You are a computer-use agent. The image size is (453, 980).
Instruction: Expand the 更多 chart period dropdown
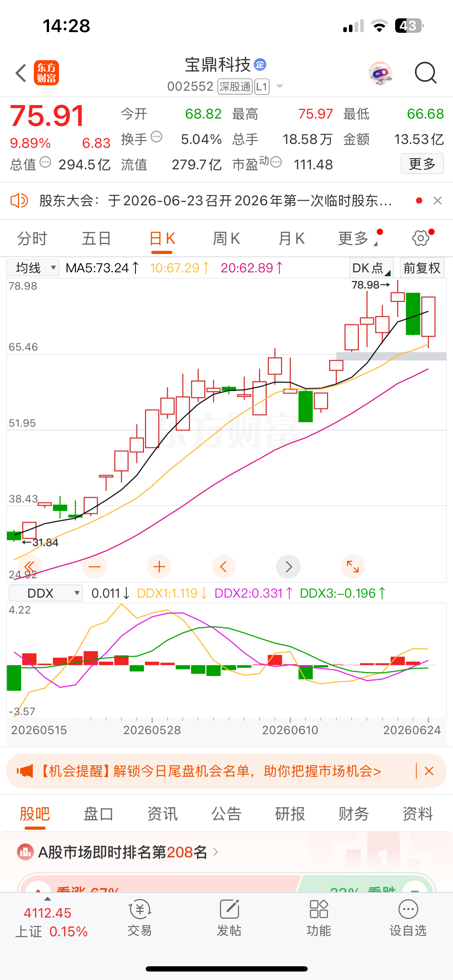tap(357, 238)
